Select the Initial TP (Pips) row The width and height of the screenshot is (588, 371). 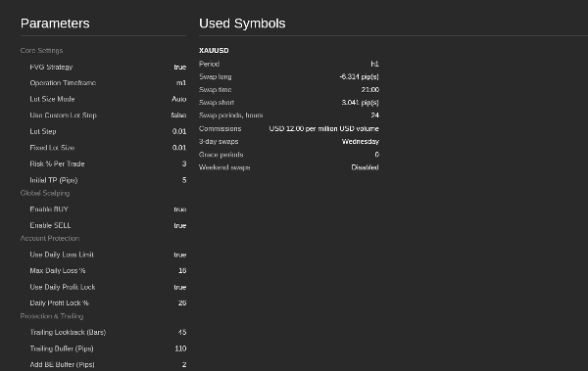(103, 180)
